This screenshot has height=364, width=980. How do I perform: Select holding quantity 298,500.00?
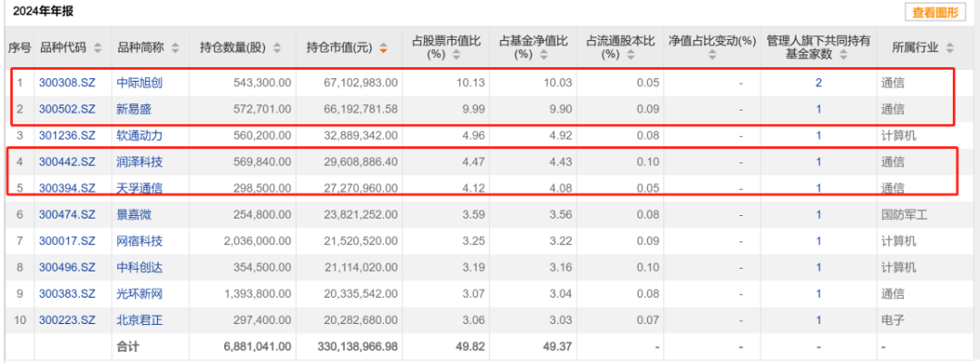point(263,188)
